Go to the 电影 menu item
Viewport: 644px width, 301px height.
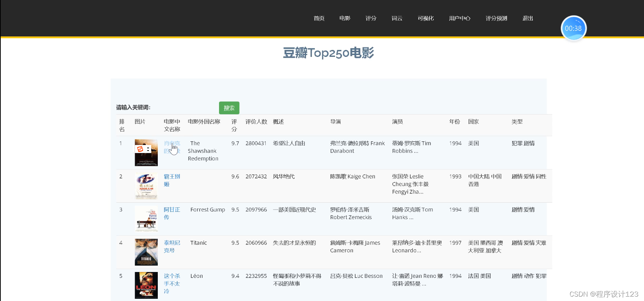pyautogui.click(x=345, y=18)
